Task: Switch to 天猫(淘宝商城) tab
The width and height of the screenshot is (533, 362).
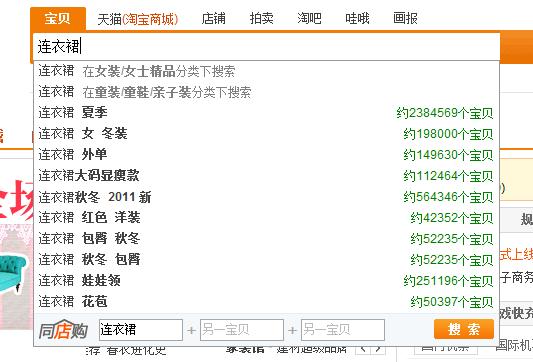Action: [138, 19]
